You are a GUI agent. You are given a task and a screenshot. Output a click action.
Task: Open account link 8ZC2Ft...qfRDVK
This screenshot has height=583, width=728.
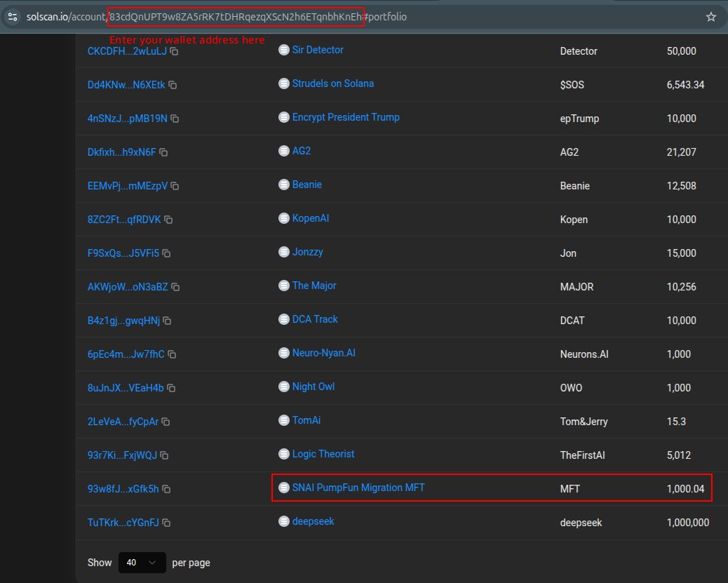click(124, 220)
